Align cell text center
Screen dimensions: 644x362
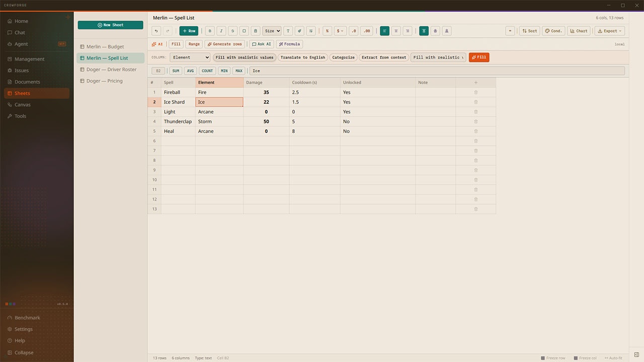(396, 31)
